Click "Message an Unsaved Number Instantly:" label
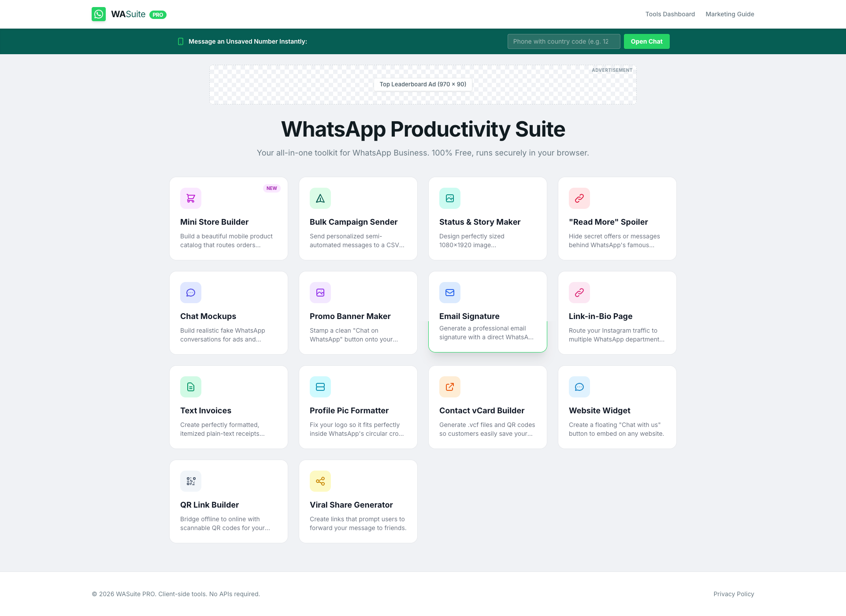The image size is (846, 616). (248, 41)
